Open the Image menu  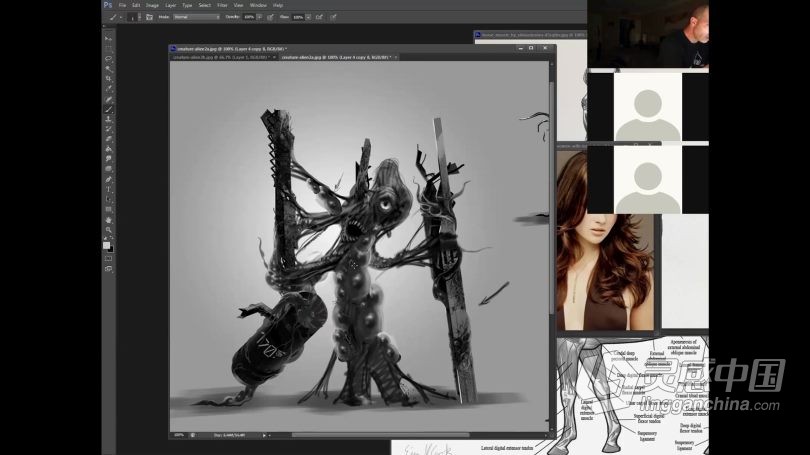152,5
